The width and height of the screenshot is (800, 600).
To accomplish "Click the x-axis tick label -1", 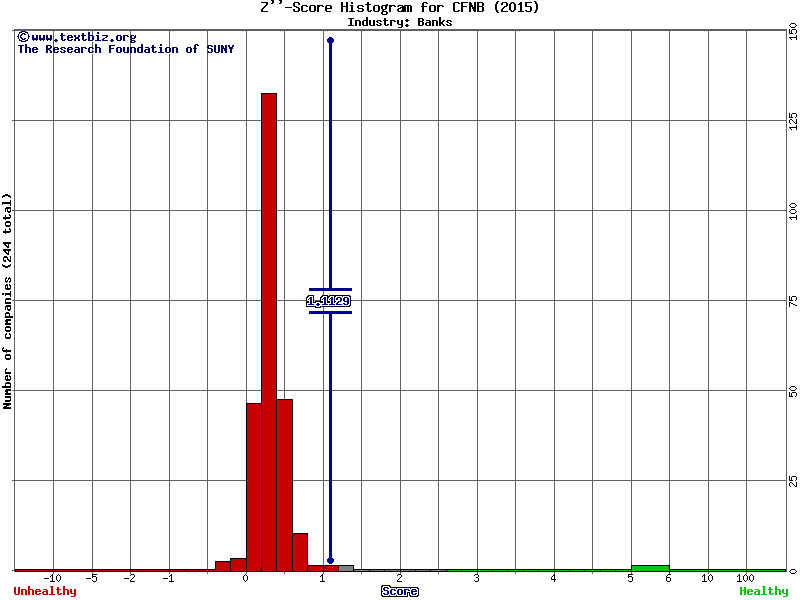I will point(168,578).
